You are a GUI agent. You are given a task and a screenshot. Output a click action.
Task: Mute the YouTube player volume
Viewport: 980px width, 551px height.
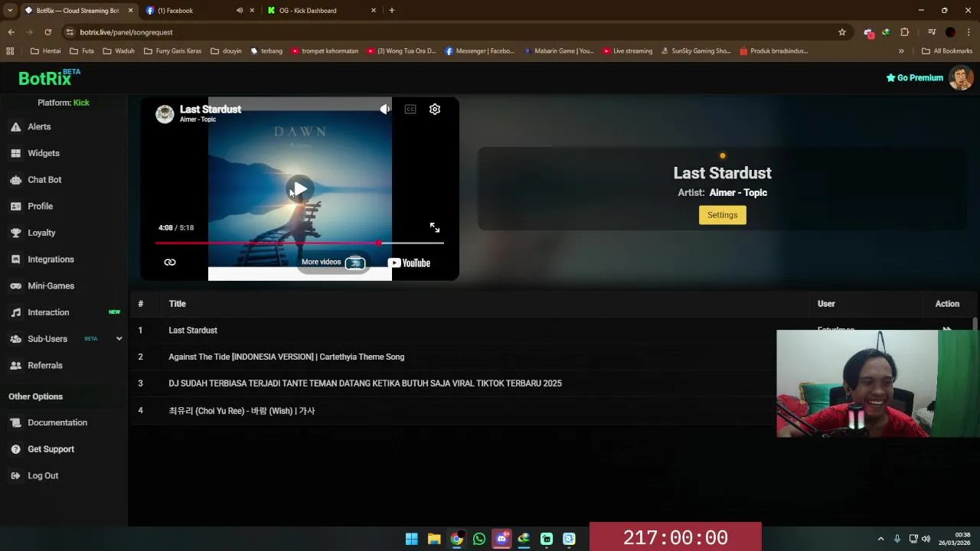pos(385,109)
